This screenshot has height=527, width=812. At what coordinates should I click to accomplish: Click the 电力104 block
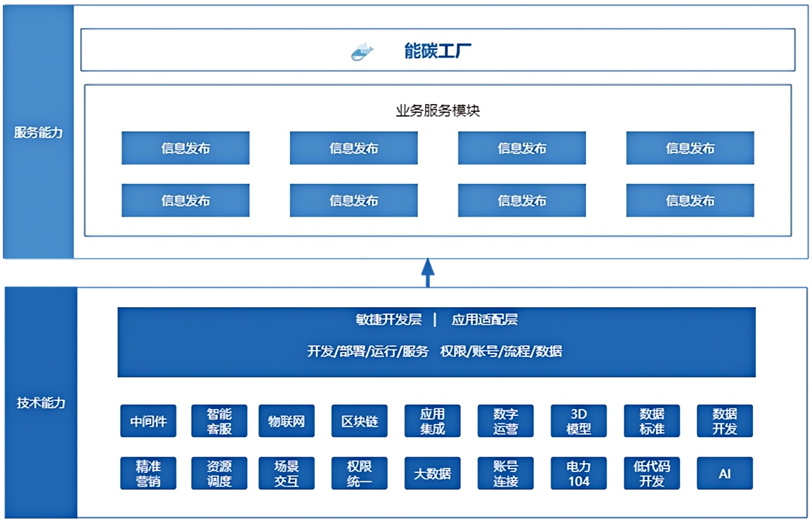[579, 474]
